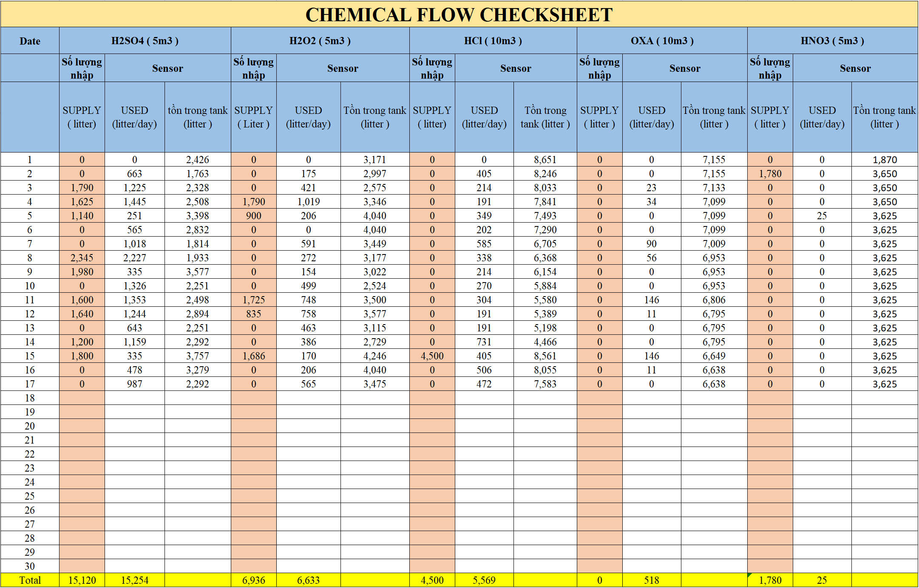
Task: Click the Total row label
Action: tap(30, 580)
